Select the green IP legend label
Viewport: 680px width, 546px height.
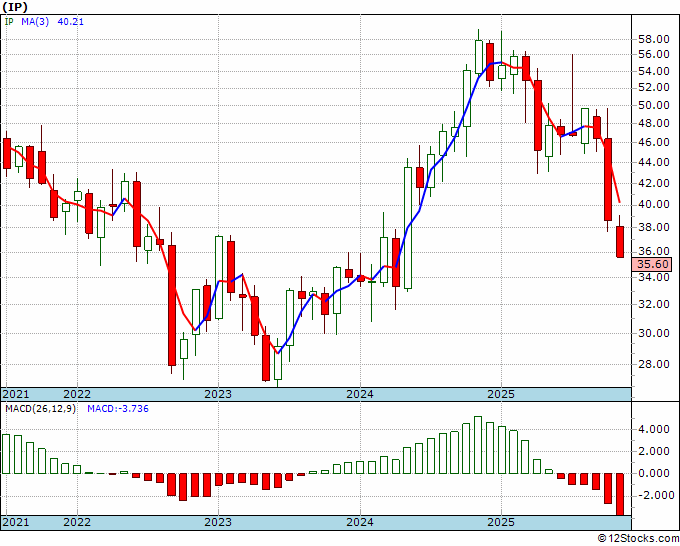point(9,21)
